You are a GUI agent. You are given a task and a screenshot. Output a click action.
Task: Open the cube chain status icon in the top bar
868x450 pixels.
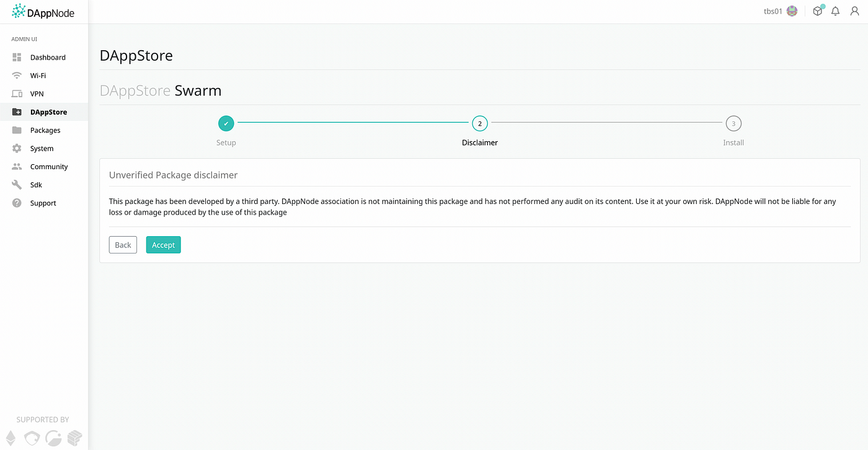(818, 11)
